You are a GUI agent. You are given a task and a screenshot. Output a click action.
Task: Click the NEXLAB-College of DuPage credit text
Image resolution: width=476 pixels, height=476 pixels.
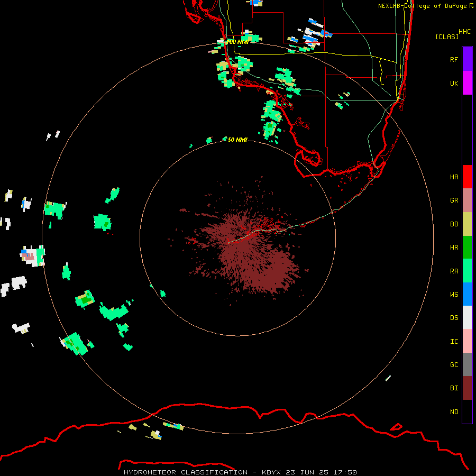[x=426, y=6]
